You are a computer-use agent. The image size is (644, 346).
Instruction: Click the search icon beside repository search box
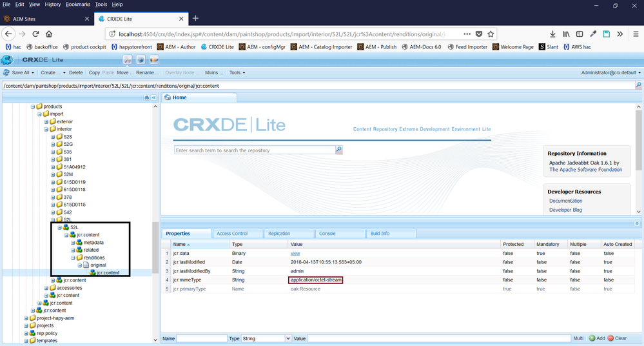pyautogui.click(x=339, y=150)
